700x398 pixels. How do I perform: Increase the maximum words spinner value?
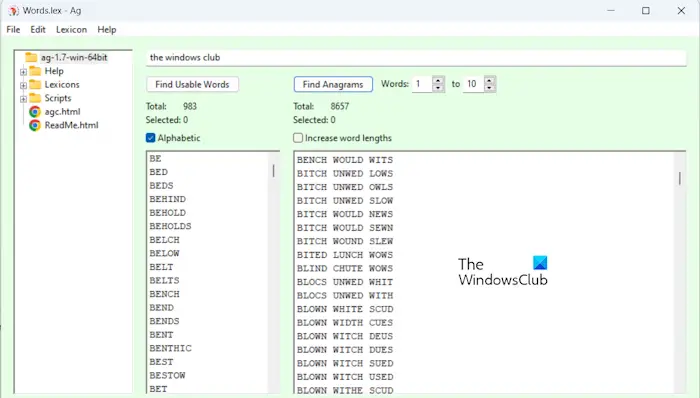tap(490, 81)
